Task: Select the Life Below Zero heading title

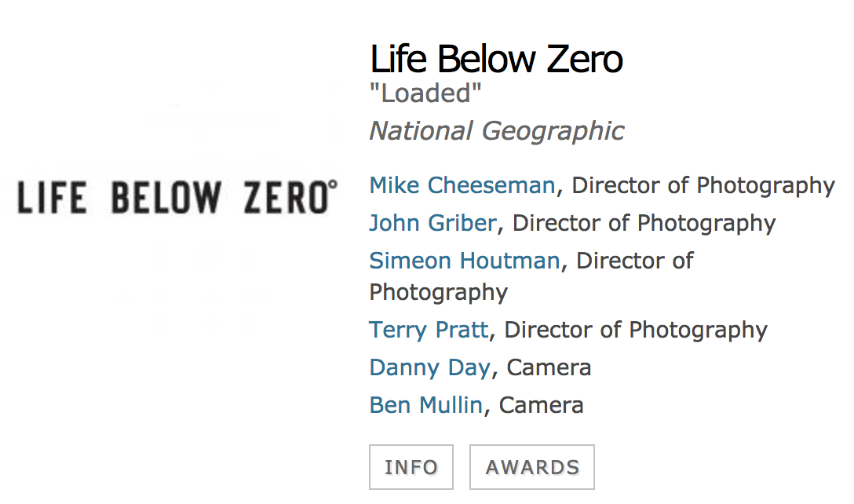Action: tap(496, 59)
